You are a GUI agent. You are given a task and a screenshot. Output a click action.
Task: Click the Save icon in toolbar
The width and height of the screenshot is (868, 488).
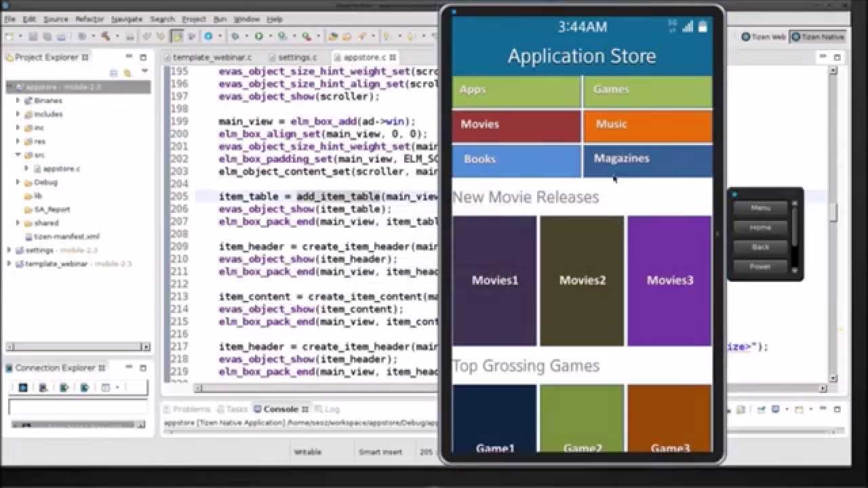click(34, 36)
